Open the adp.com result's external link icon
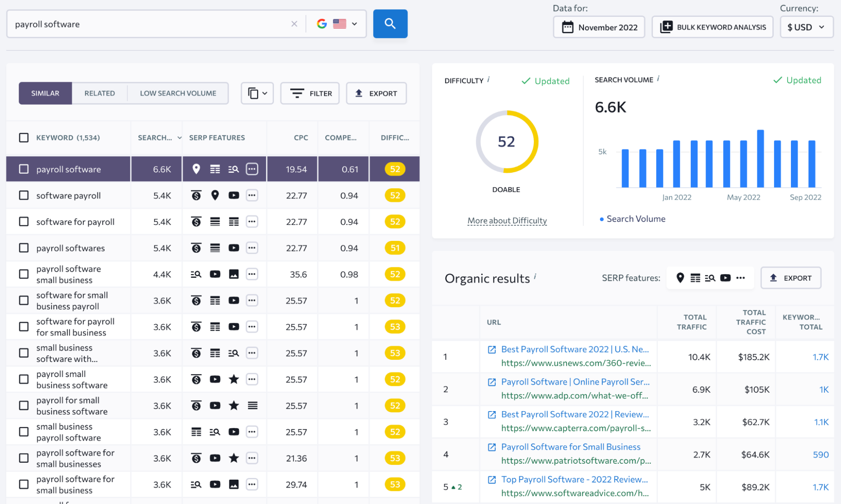The height and width of the screenshot is (504, 841). [x=491, y=382]
